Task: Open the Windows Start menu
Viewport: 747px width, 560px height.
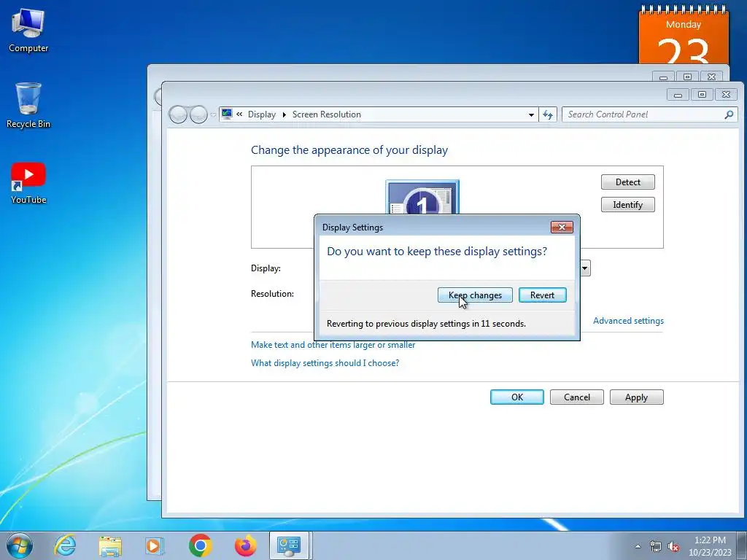Action: tap(20, 545)
